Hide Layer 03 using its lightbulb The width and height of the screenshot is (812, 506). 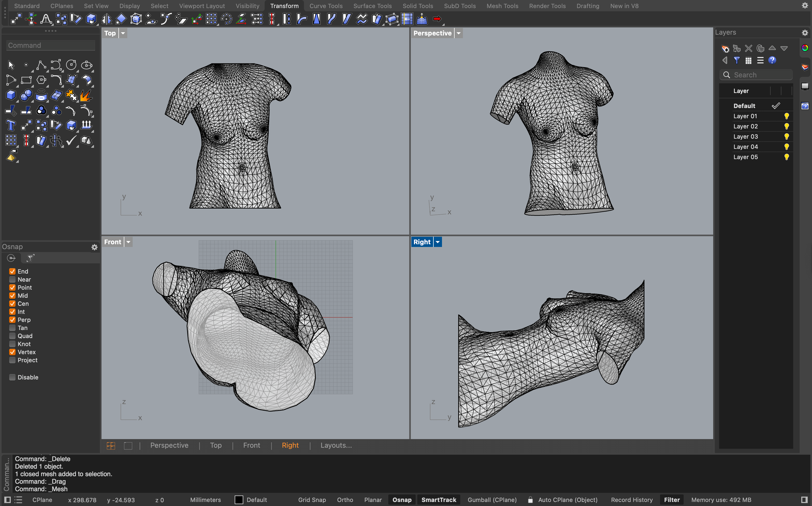(786, 137)
